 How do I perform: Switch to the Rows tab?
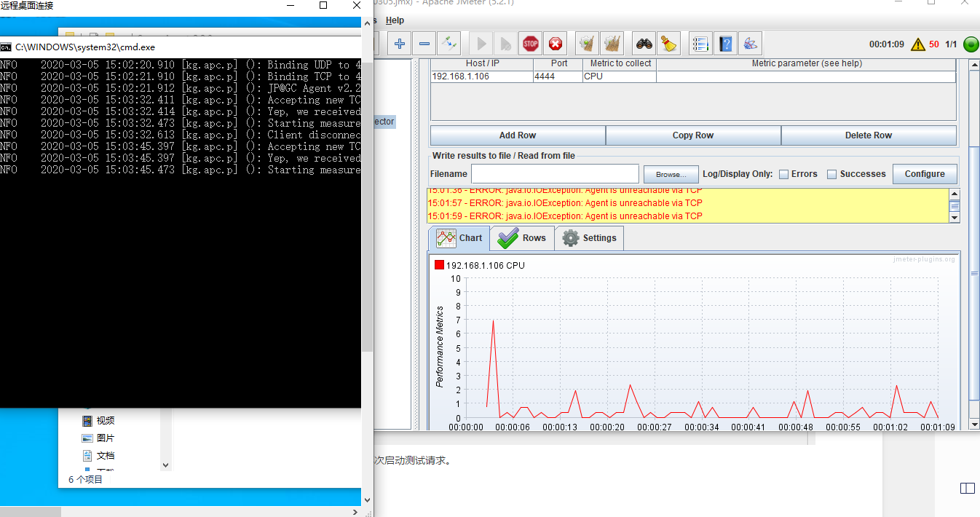tap(522, 238)
